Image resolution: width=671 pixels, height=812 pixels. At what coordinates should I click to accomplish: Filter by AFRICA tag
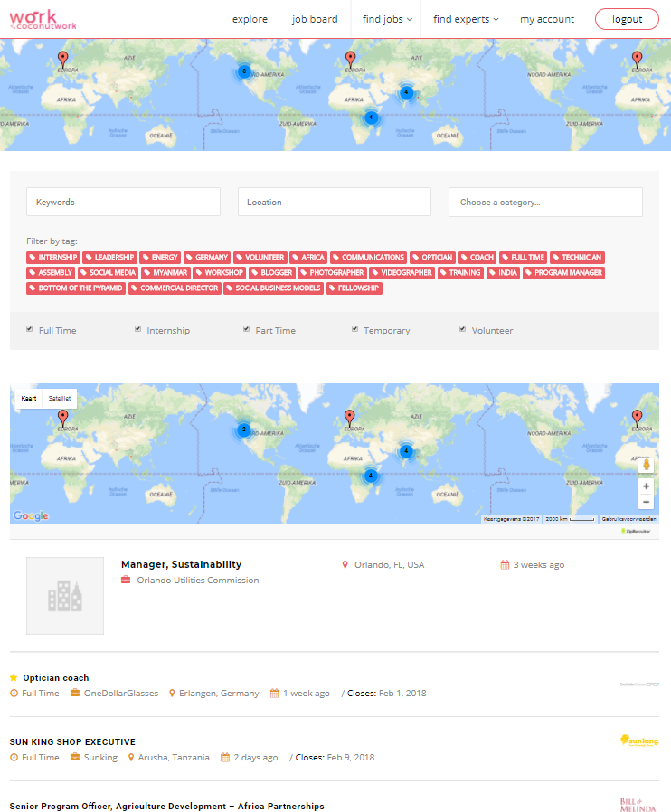tap(308, 258)
